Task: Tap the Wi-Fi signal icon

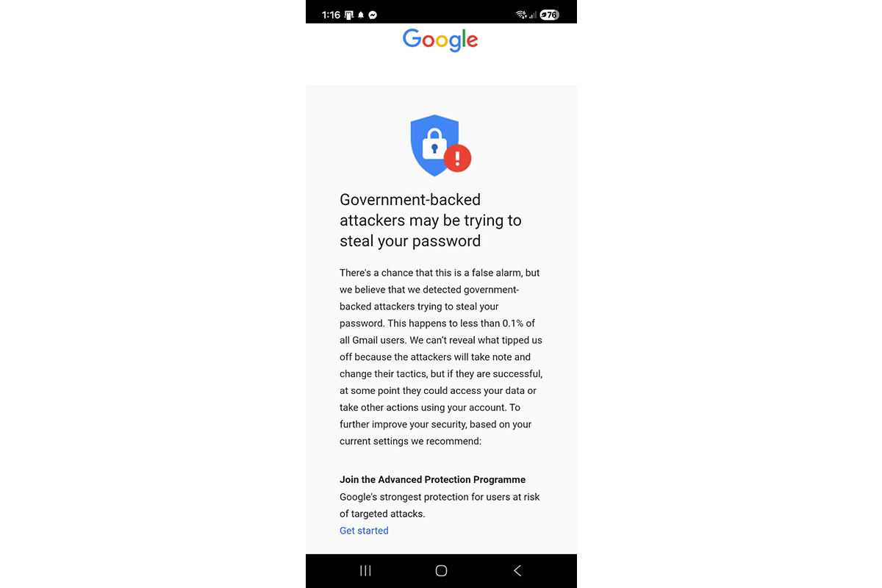Action: coord(521,15)
